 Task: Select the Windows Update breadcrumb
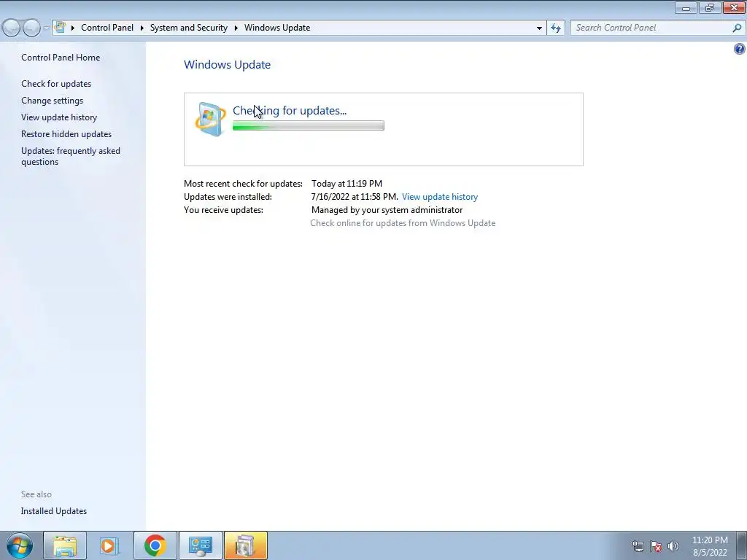tap(277, 28)
